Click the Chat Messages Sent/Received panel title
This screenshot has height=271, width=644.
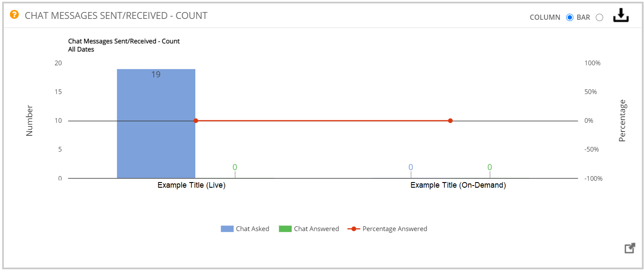(116, 16)
